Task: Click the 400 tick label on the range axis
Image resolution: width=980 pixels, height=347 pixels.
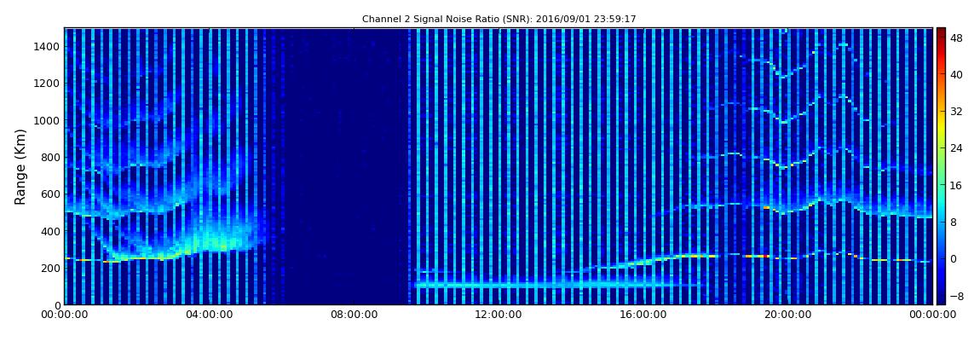Action: click(x=49, y=231)
